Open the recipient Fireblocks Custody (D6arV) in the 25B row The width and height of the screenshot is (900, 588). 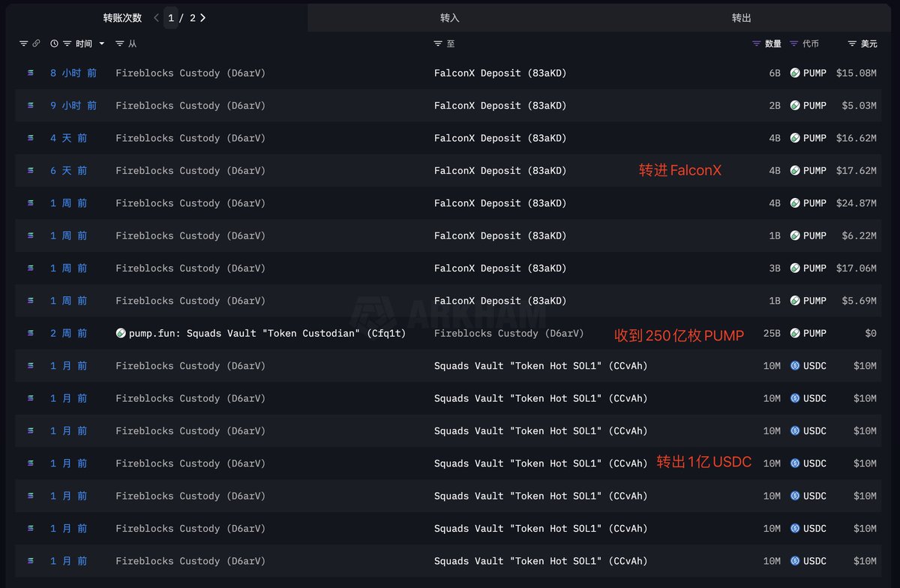click(x=508, y=333)
